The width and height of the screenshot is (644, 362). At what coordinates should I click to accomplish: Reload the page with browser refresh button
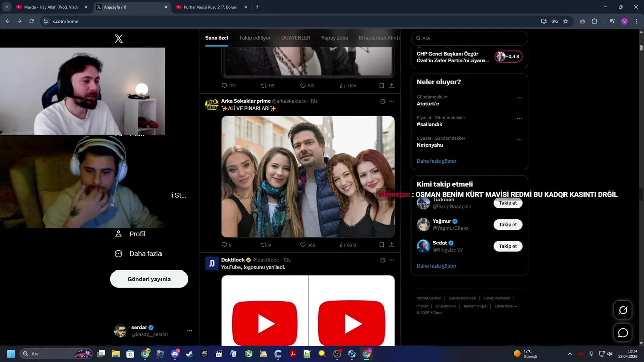[x=31, y=21]
